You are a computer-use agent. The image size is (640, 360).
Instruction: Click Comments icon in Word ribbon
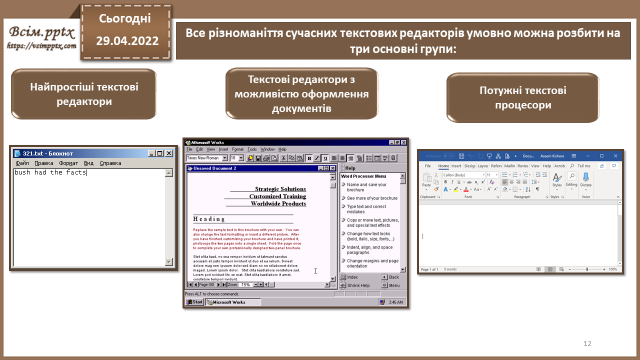[x=614, y=166]
